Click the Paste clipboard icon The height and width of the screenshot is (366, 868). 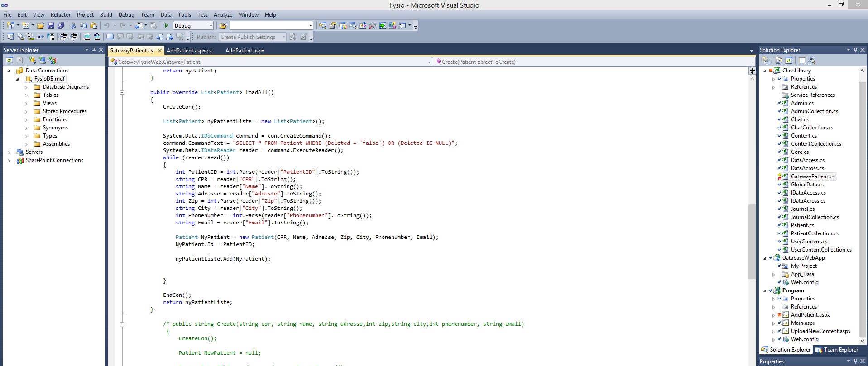(x=94, y=26)
